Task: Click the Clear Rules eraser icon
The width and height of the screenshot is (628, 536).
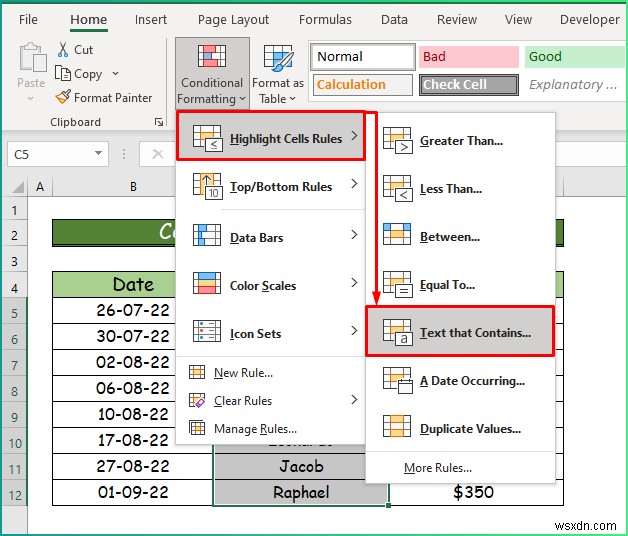Action: (197, 400)
